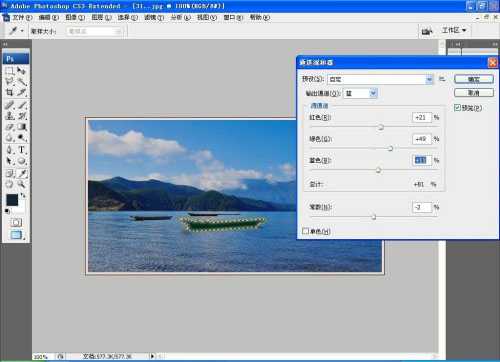This screenshot has width=500, height=362.
Task: Select the Lasso tool
Action: 10,81
